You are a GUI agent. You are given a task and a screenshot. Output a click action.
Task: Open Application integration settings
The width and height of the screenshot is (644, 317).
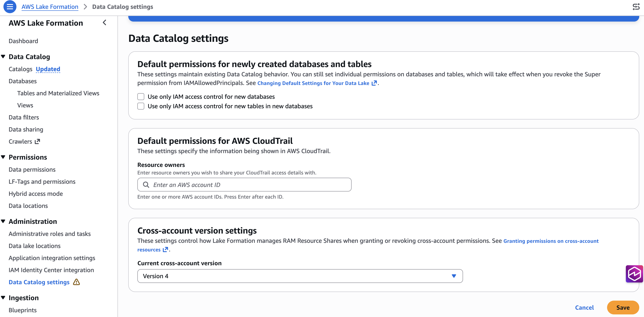pos(52,258)
